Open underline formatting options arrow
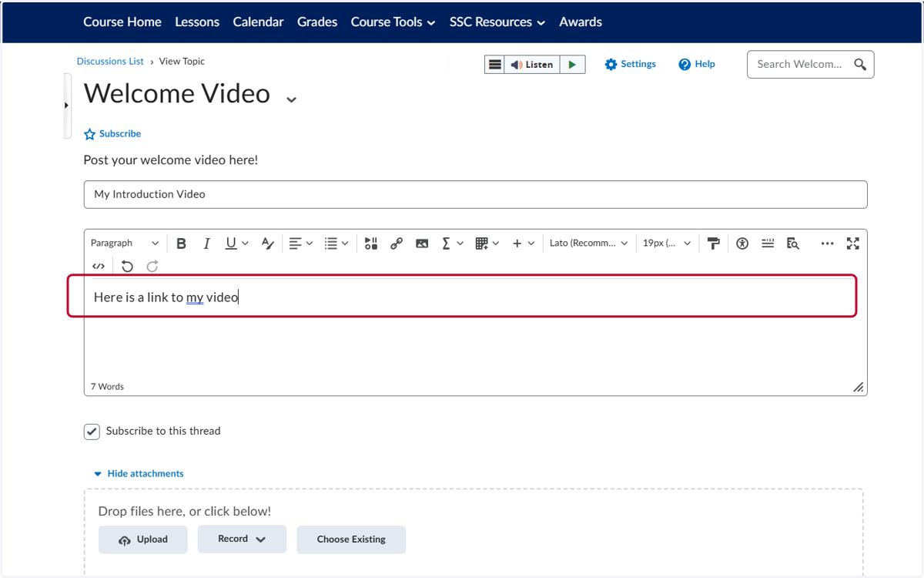The height and width of the screenshot is (578, 924). (246, 244)
